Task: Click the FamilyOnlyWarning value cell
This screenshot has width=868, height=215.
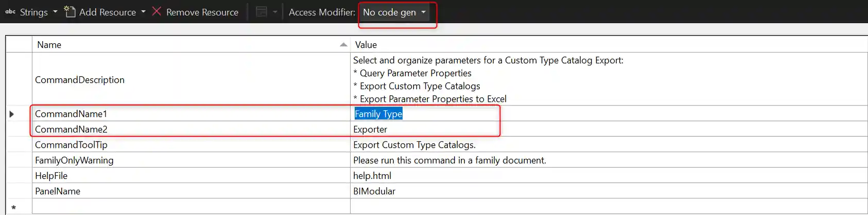Action: point(449,160)
